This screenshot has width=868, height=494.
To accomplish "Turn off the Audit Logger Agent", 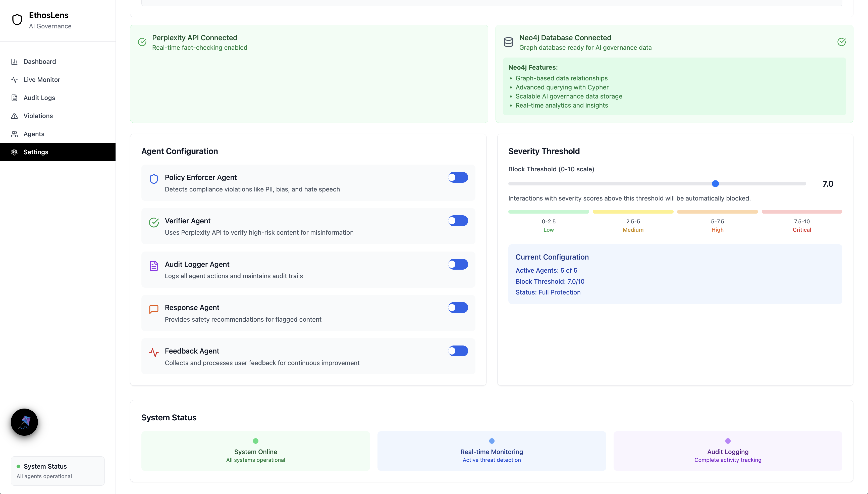I will (458, 264).
